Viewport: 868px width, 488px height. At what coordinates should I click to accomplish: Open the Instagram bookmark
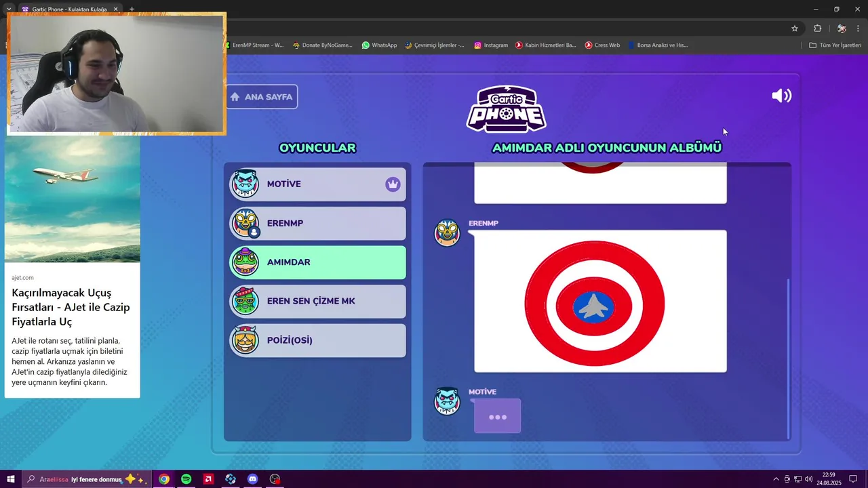491,45
